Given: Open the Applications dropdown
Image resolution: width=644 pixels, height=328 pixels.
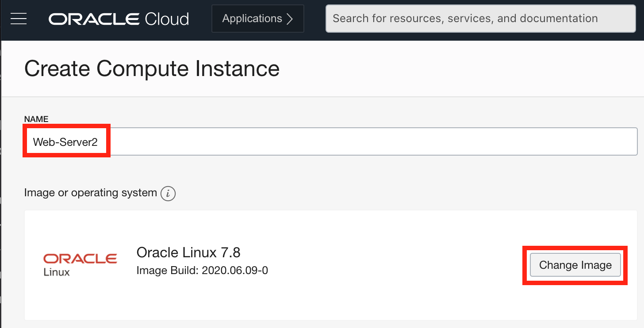Looking at the screenshot, I should click(x=258, y=19).
